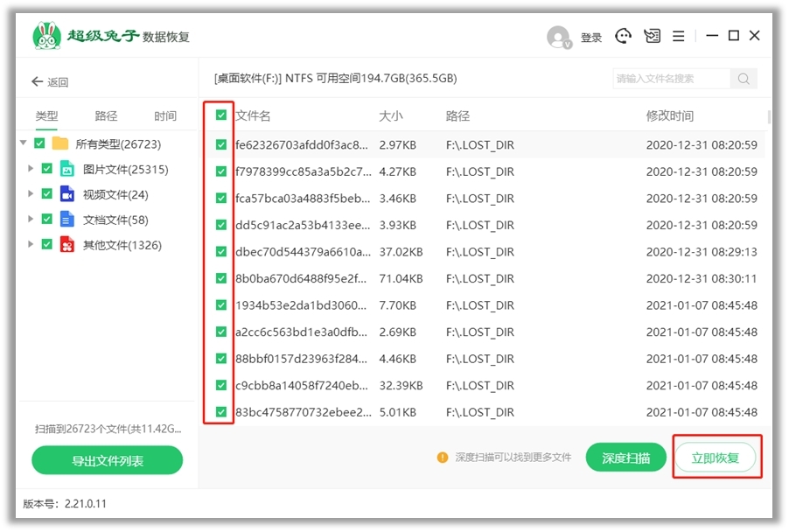This screenshot has width=789, height=532.
Task: Expand the 其他文件 tree node
Action: pyautogui.click(x=31, y=243)
